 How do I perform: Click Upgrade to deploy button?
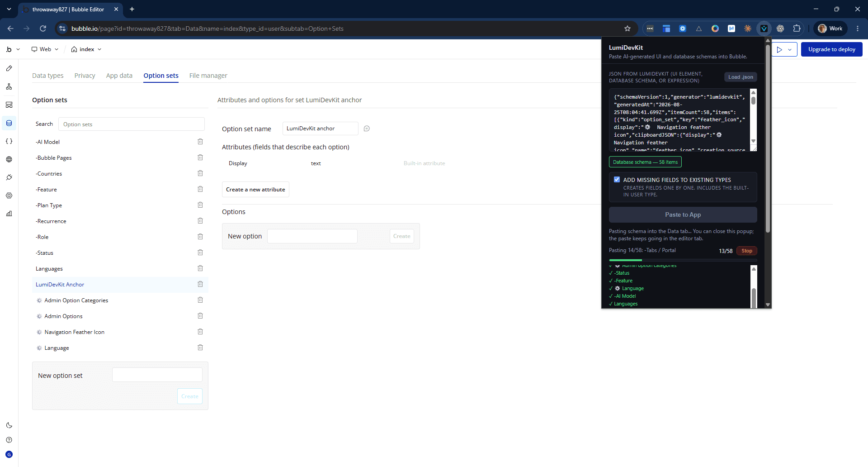tap(832, 49)
